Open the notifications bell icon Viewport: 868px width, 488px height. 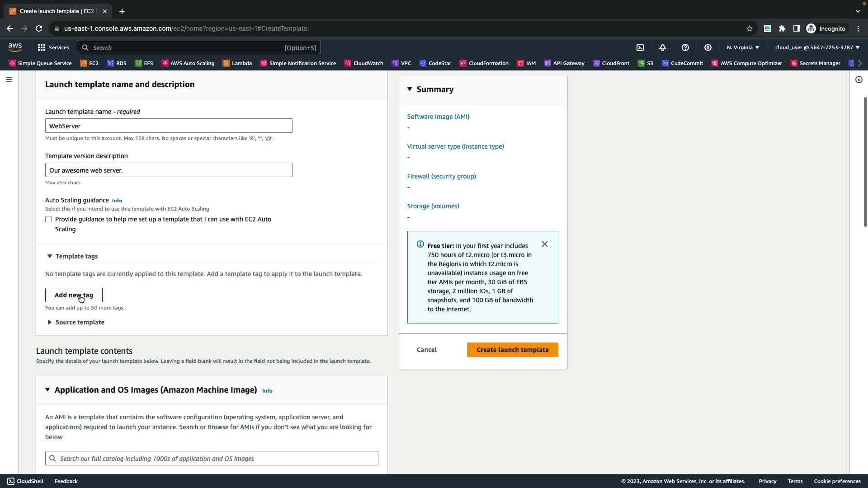663,47
